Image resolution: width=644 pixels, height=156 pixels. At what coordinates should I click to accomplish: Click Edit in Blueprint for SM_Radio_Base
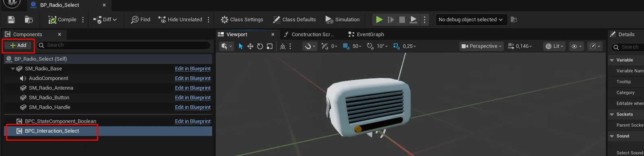tap(193, 69)
